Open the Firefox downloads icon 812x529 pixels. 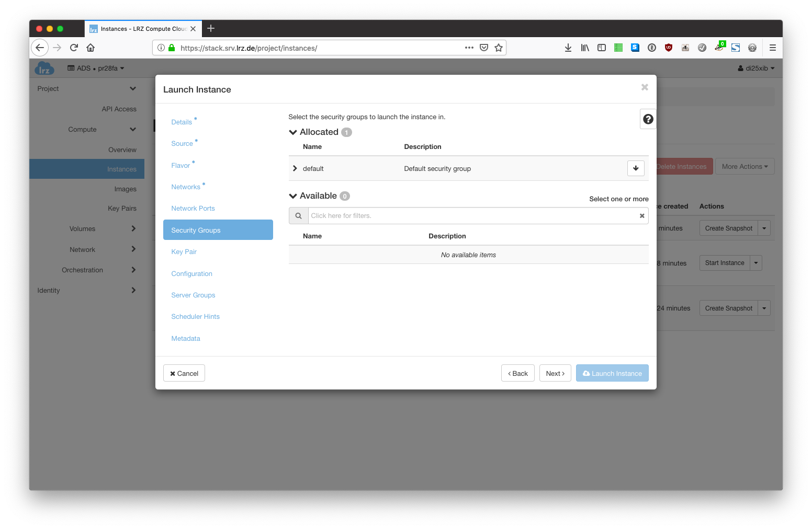(568, 48)
